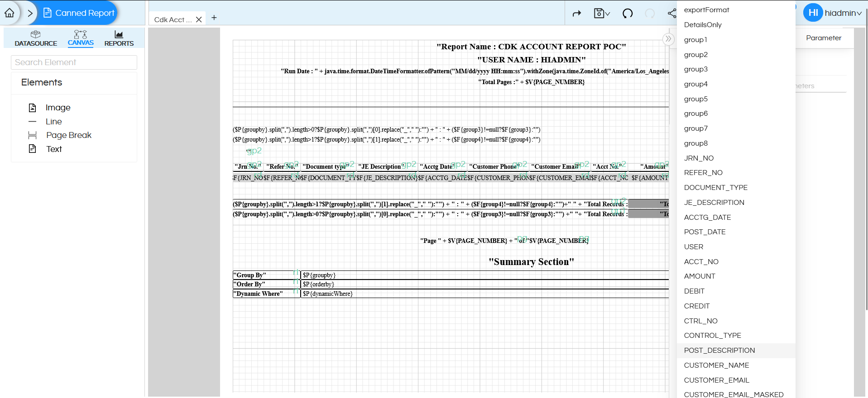Screen dimensions: 868x398
Task: Open the Parameter tab
Action: click(x=824, y=38)
